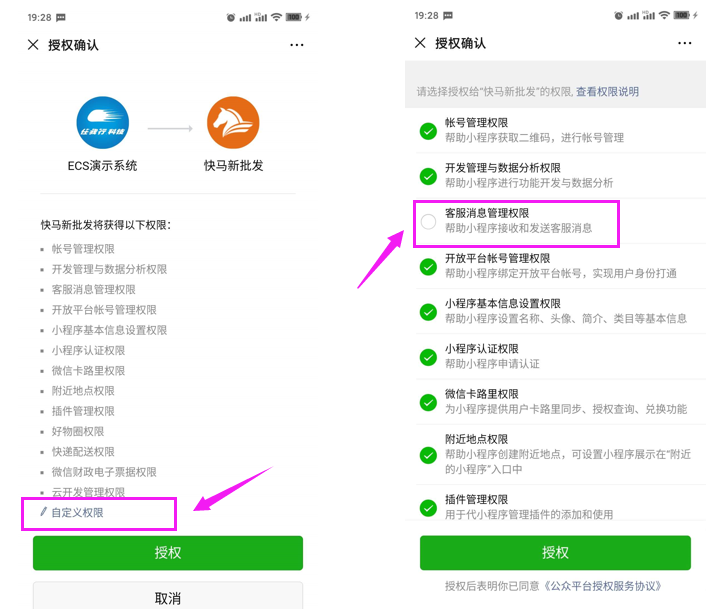The width and height of the screenshot is (723, 613).
Task: Close the left 授权确认 page with X
Action: point(33,45)
